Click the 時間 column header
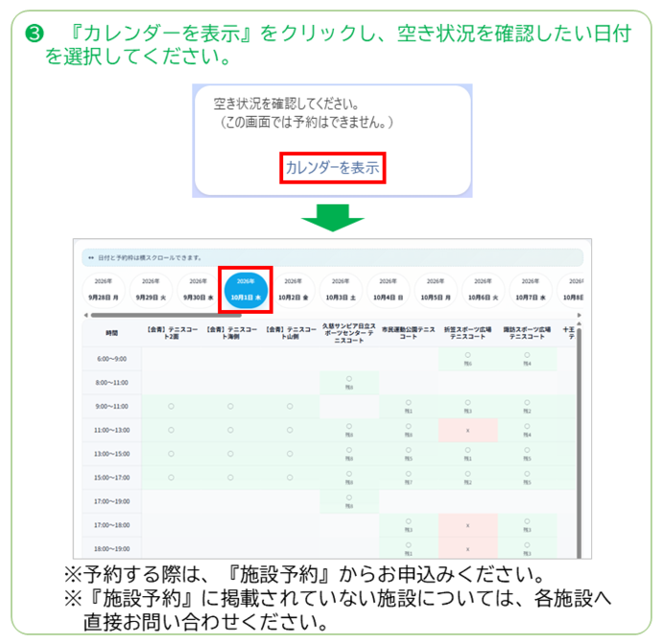 tap(112, 333)
